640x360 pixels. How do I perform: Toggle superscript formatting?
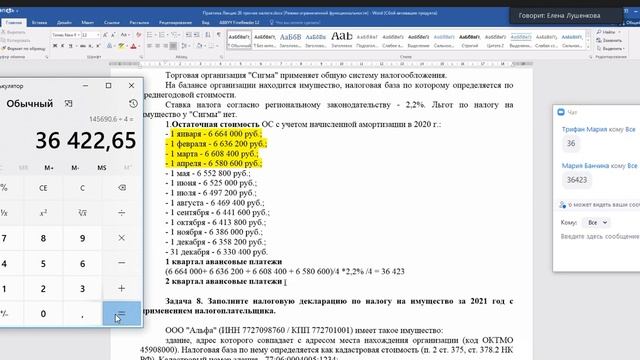[x=98, y=46]
